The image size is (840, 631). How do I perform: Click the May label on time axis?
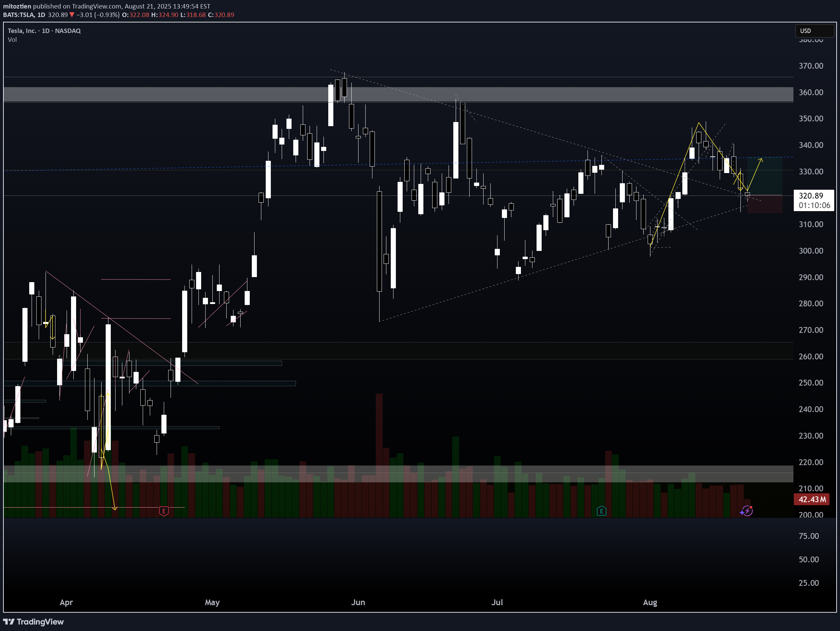(212, 602)
